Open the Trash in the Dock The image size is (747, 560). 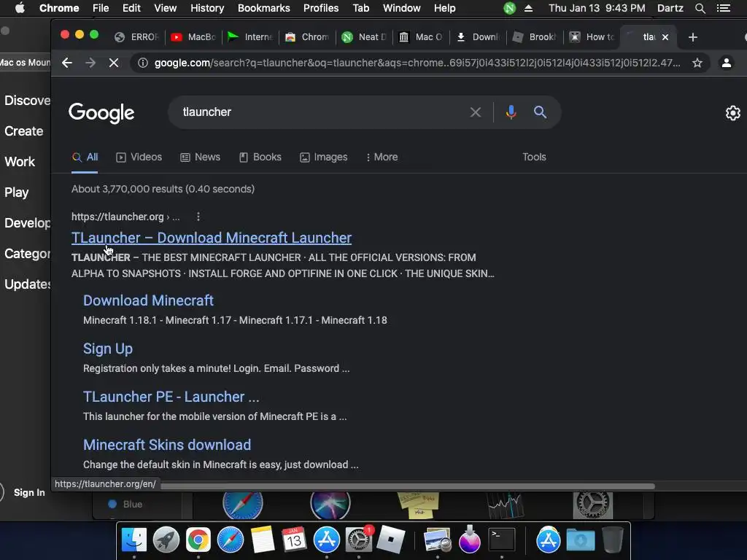613,540
